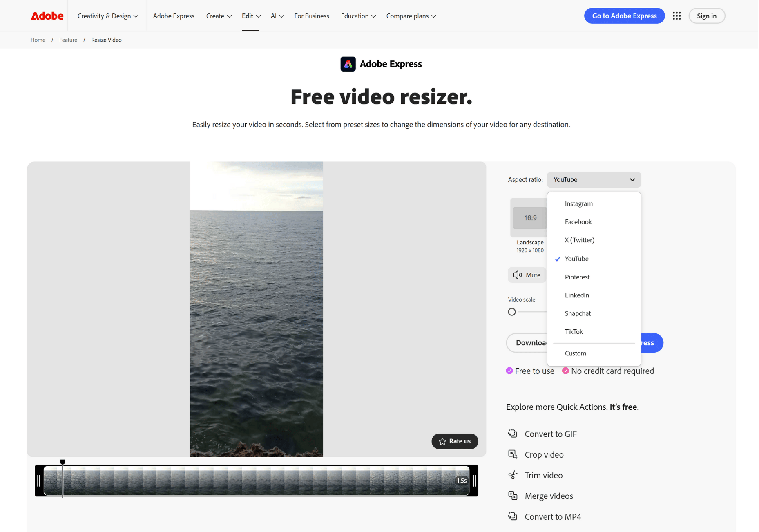Select the 16:9 Landscape size option
This screenshot has height=532, width=759.
click(x=529, y=218)
